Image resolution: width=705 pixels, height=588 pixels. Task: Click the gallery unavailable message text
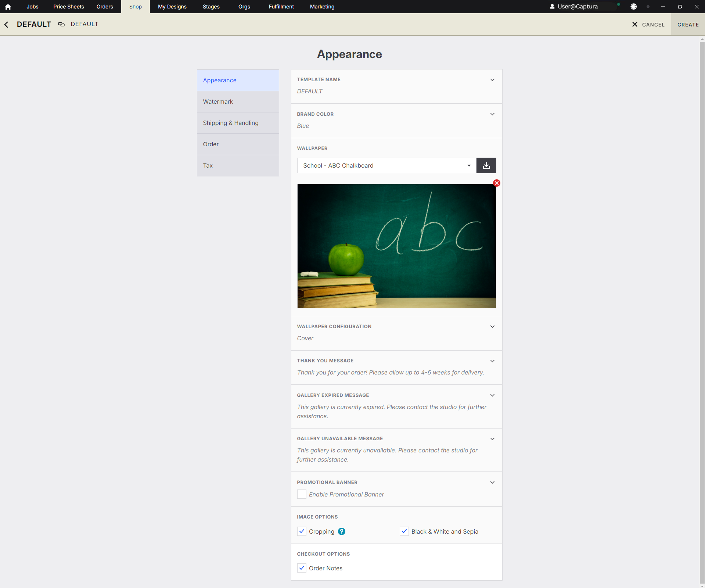tap(387, 455)
